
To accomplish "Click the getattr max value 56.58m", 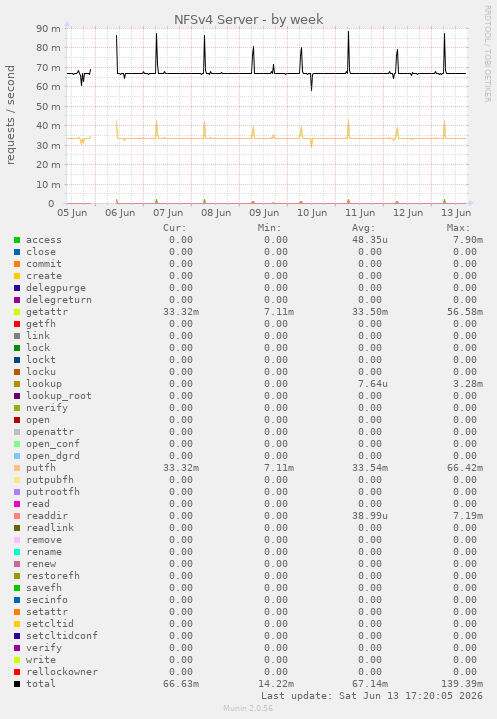I will pos(465,312).
